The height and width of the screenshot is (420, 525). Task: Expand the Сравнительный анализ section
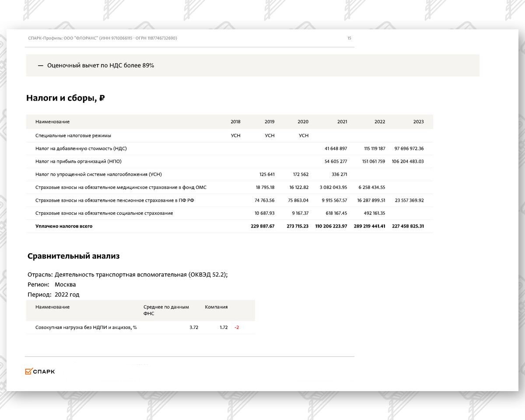tap(73, 256)
